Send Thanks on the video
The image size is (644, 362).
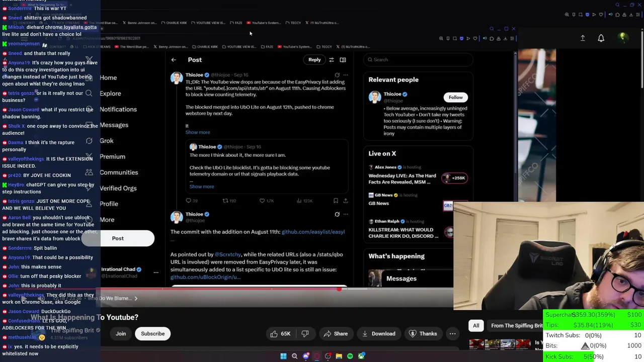423,334
